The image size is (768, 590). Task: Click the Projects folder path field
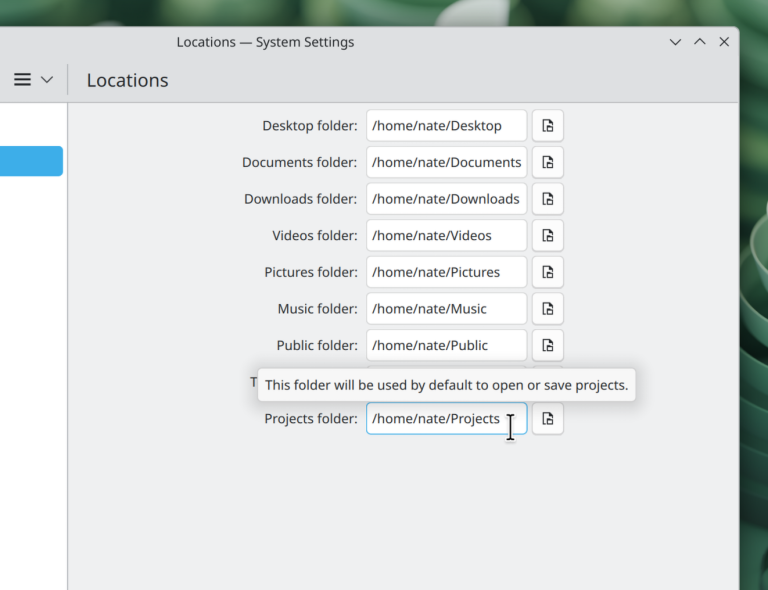tap(447, 419)
